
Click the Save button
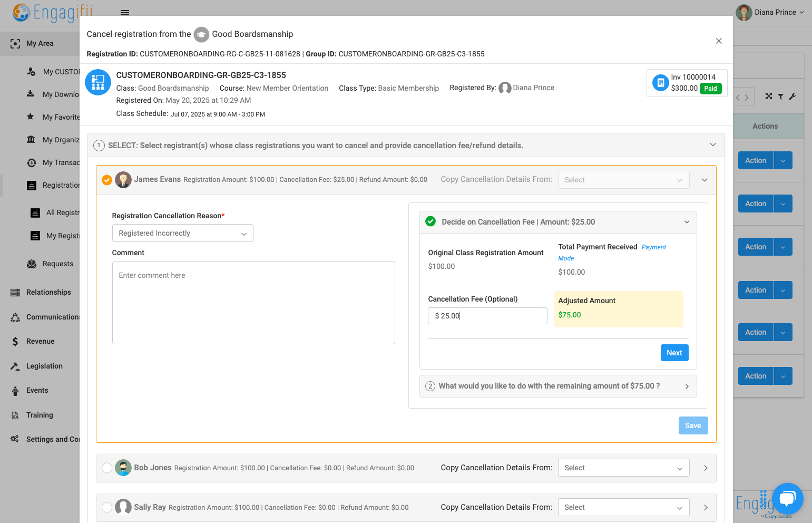[x=693, y=425]
